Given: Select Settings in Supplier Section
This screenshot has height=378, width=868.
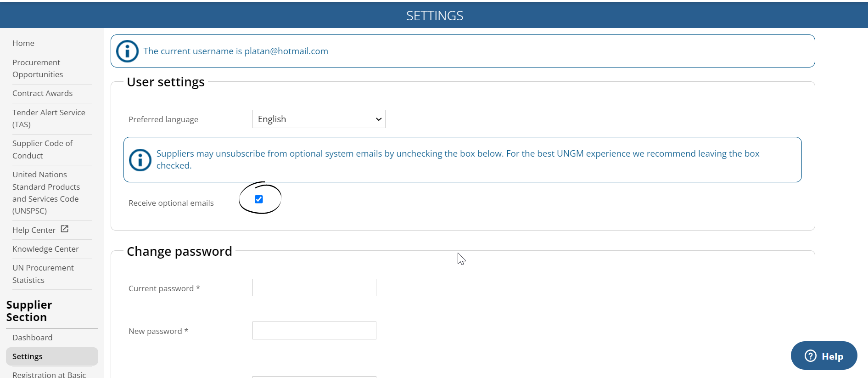Looking at the screenshot, I should pos(52,356).
